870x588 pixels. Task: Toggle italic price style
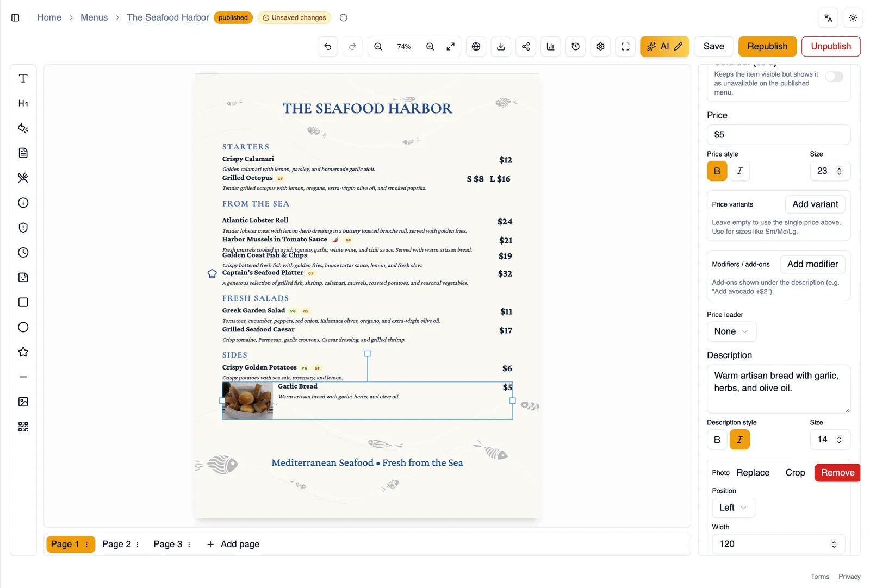[x=739, y=171]
